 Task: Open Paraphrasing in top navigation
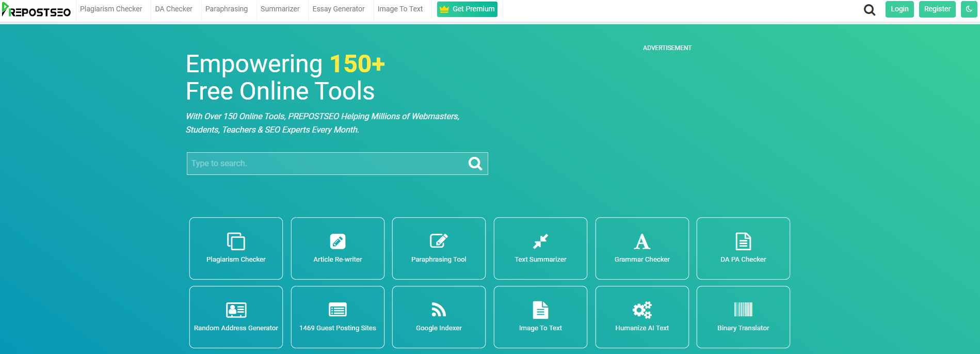pos(227,9)
